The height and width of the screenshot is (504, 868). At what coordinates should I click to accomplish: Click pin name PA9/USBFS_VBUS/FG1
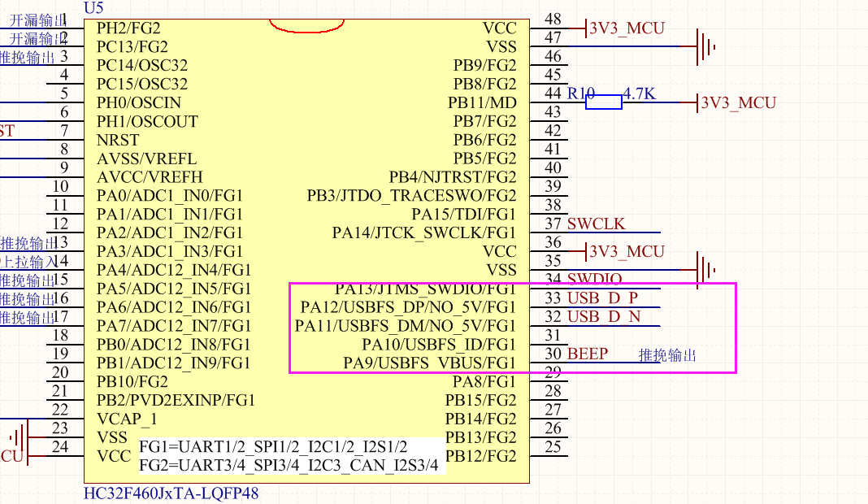(x=430, y=363)
